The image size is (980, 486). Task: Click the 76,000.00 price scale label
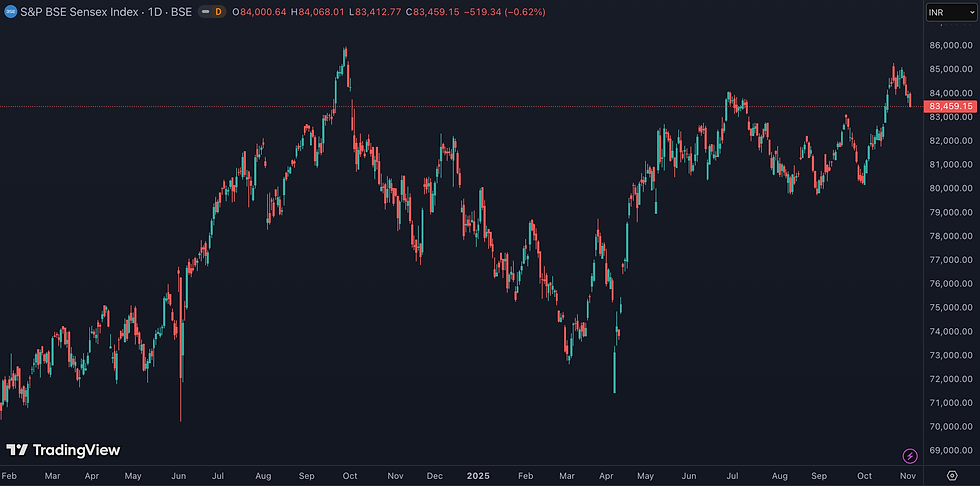coord(951,284)
